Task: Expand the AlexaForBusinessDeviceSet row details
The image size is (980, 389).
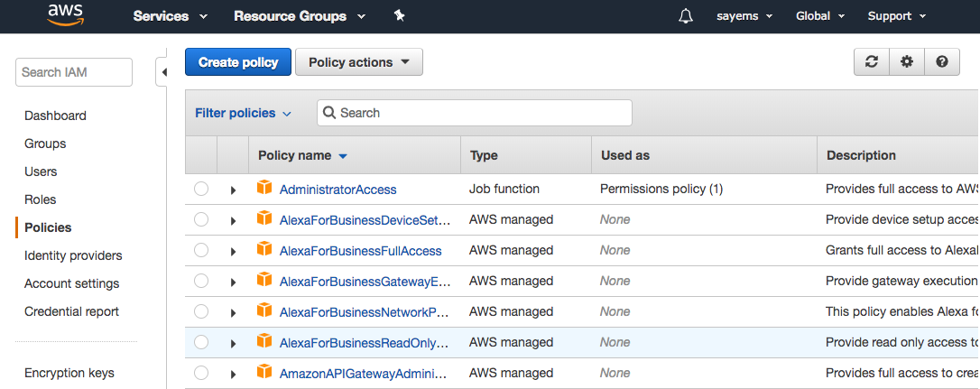Action: (233, 221)
